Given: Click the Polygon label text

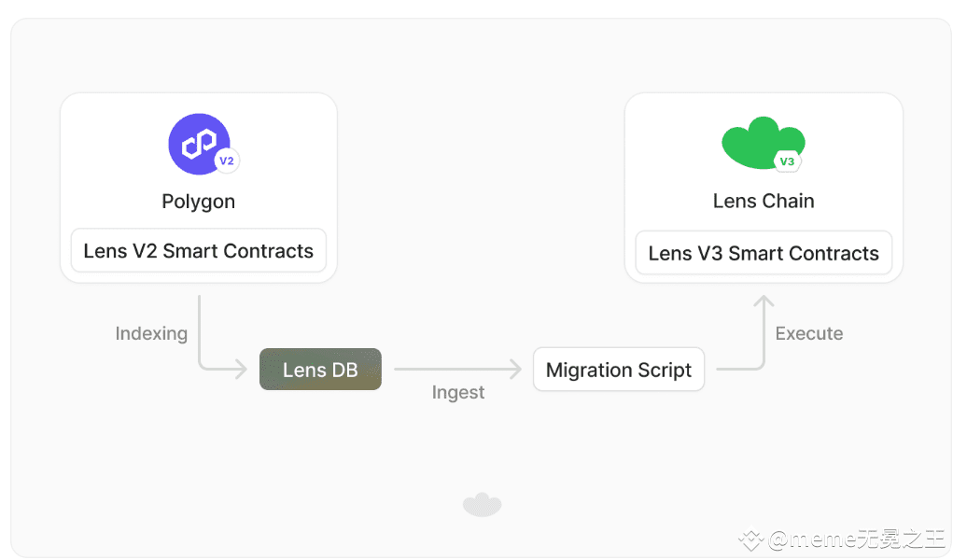Looking at the screenshot, I should pos(199,202).
